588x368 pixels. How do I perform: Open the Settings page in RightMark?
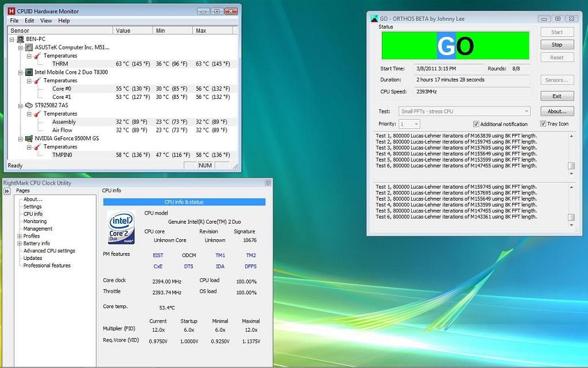point(32,207)
